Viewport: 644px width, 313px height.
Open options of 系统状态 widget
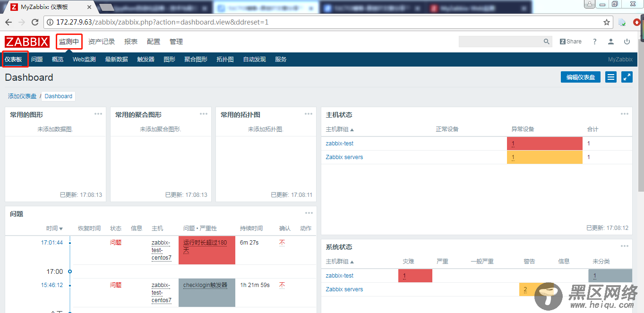[625, 246]
